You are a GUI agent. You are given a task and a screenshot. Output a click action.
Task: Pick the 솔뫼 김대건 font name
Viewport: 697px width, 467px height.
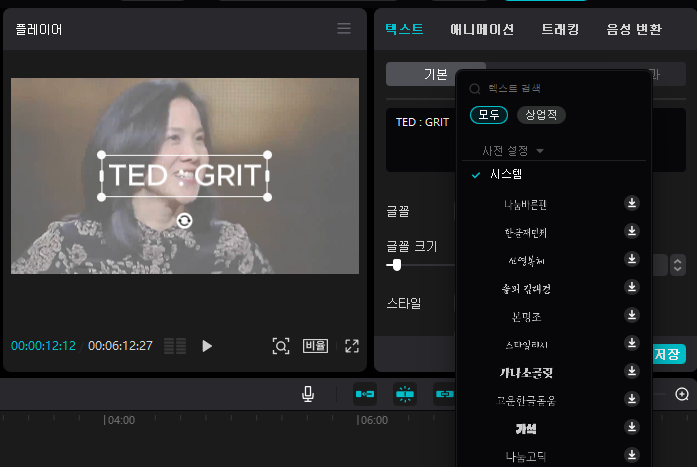click(x=526, y=289)
